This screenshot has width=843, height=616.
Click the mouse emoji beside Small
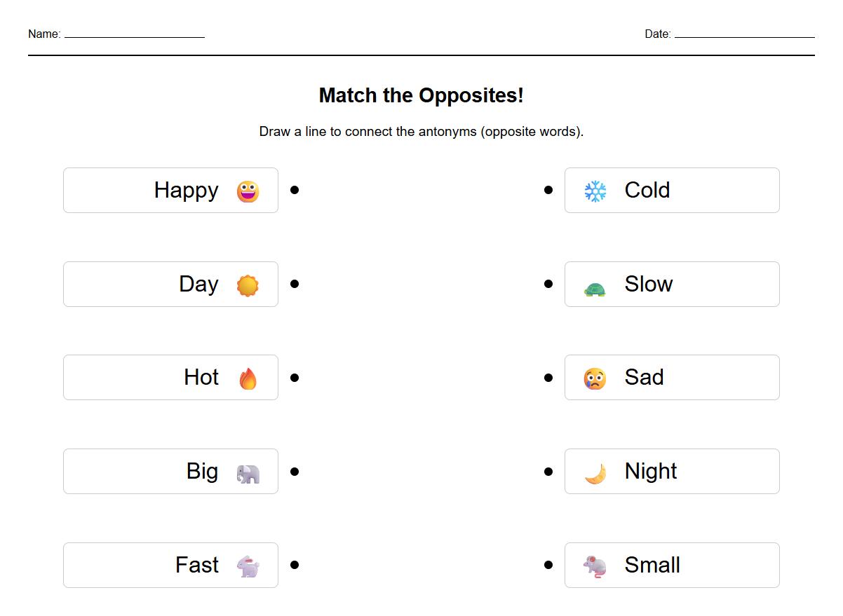tap(595, 566)
